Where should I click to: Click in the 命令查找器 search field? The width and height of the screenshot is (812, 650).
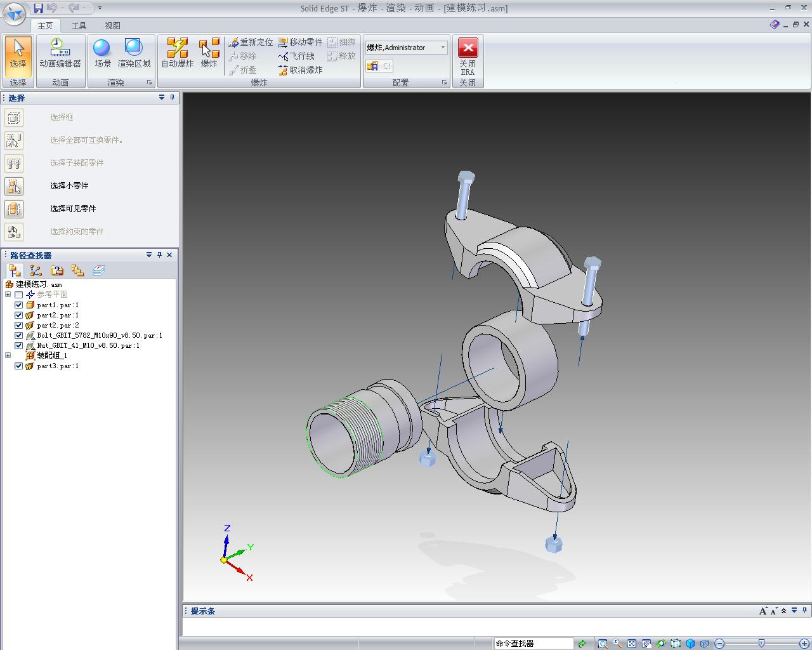click(534, 643)
